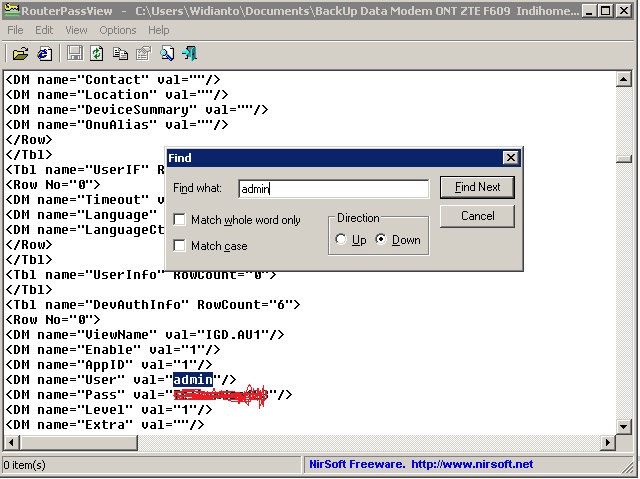This screenshot has height=479, width=640.
Task: Click the floppy disk Save icon
Action: pyautogui.click(x=74, y=53)
